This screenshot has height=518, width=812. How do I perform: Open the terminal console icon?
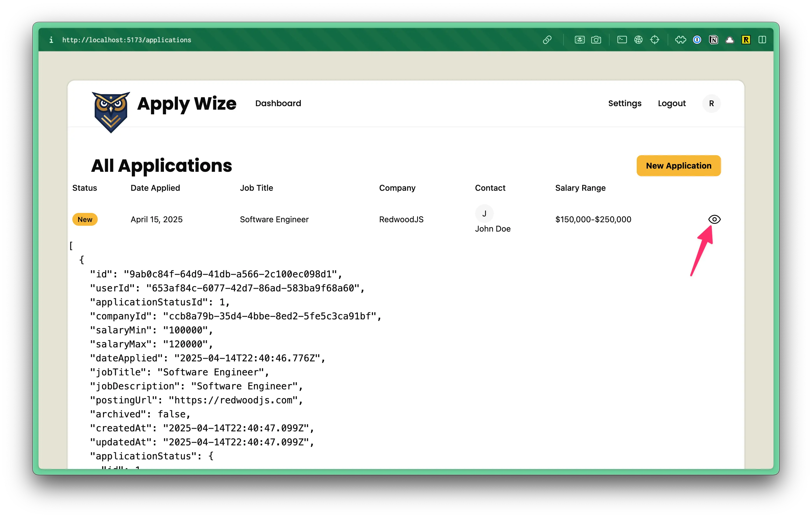coord(622,40)
